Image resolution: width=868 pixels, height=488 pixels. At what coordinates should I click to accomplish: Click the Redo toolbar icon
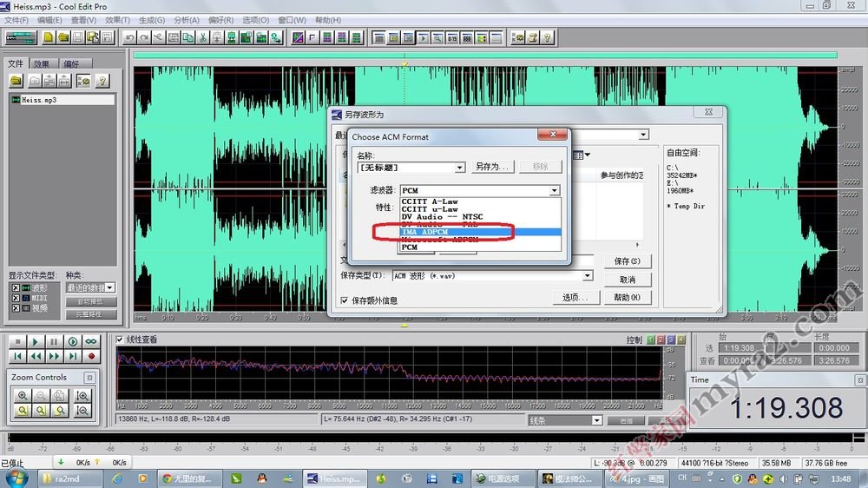pos(144,37)
